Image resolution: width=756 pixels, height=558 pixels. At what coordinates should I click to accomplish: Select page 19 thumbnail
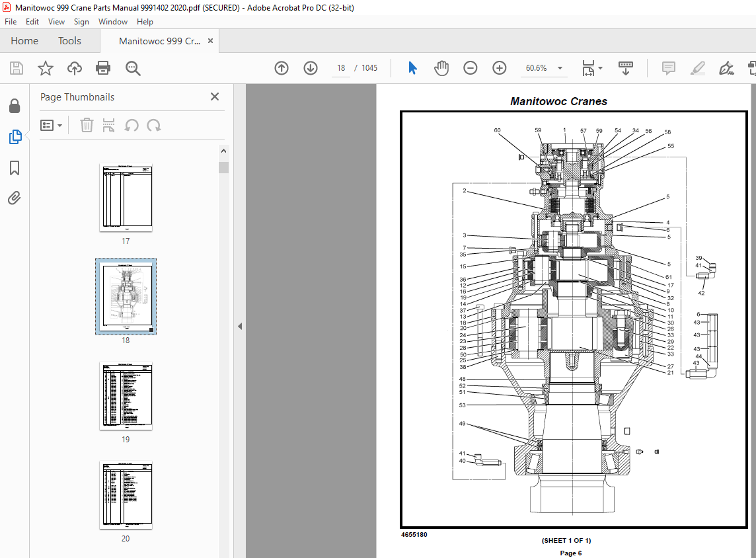point(126,396)
